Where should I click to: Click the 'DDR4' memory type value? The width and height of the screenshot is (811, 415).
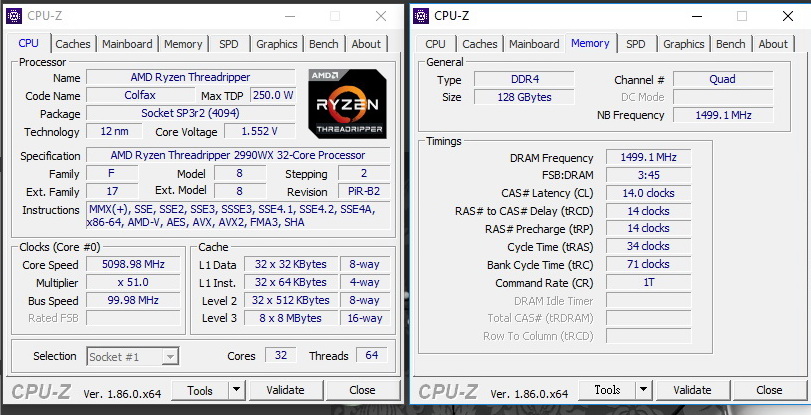(x=524, y=79)
